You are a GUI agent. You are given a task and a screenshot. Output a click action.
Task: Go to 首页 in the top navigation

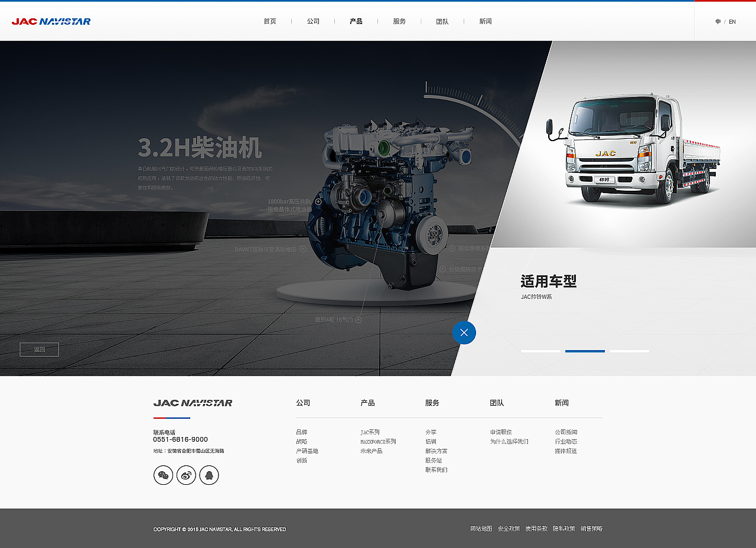point(270,21)
